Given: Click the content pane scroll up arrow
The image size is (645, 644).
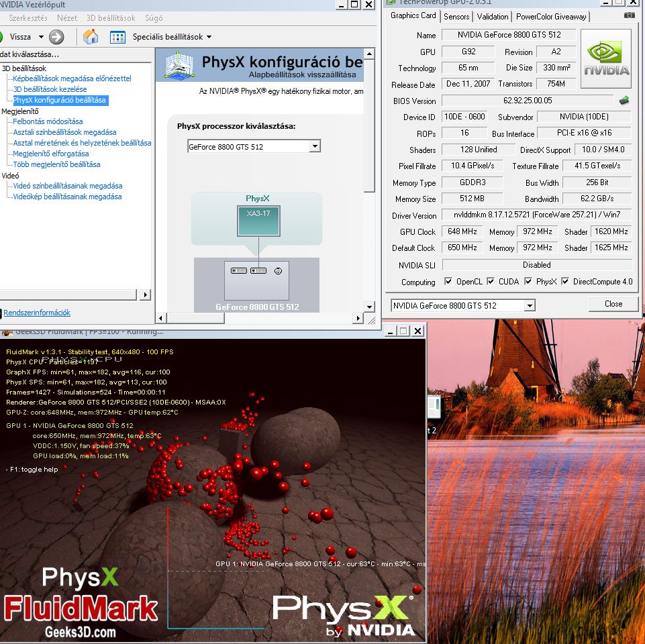Looking at the screenshot, I should (x=369, y=54).
